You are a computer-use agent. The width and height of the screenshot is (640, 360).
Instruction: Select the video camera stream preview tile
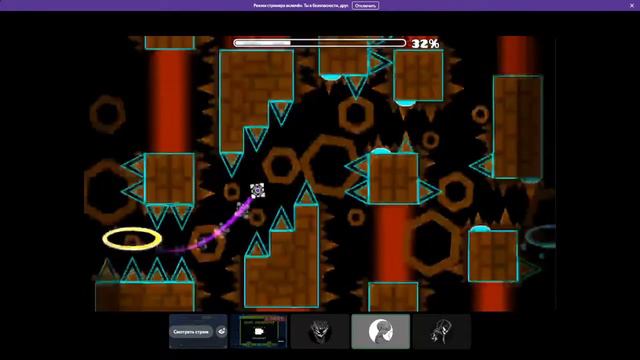(x=259, y=331)
